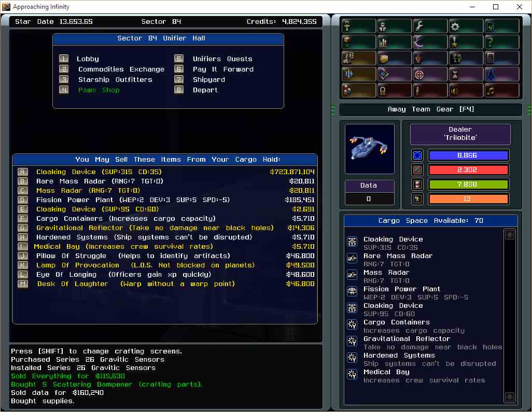Image resolution: width=532 pixels, height=412 pixels.
Task: Click Depart to leave the station
Action: click(x=205, y=90)
